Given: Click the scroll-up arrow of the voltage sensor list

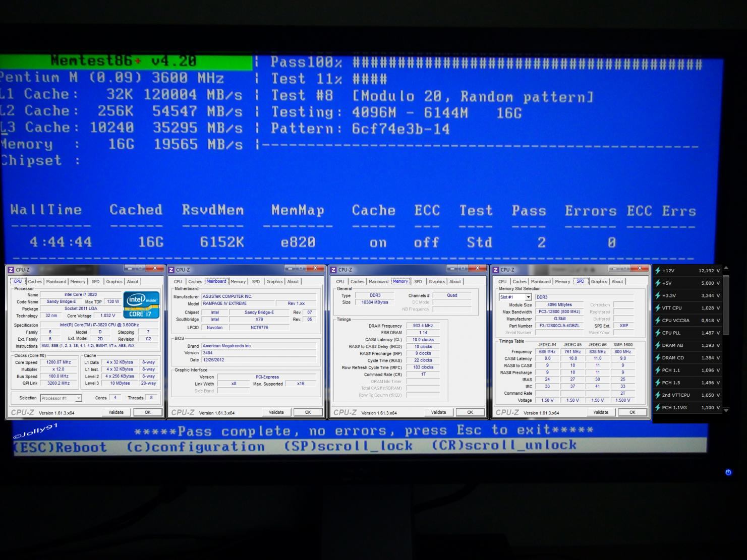Looking at the screenshot, I should (726, 268).
